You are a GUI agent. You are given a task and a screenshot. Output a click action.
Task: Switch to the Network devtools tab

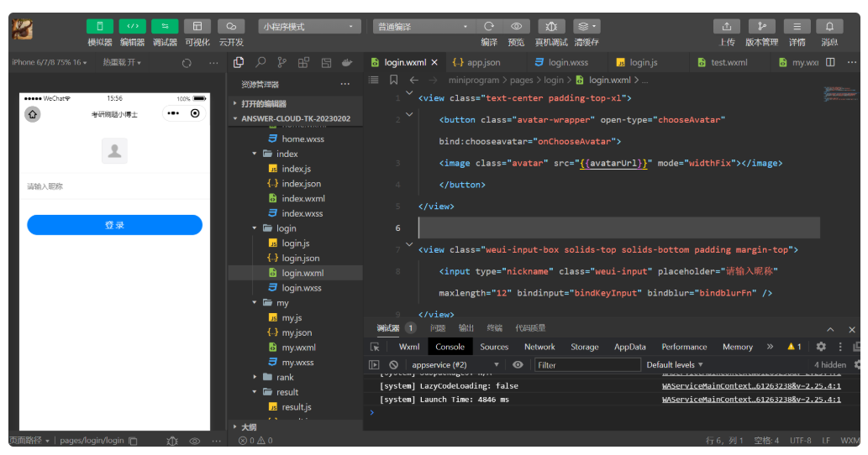click(539, 347)
